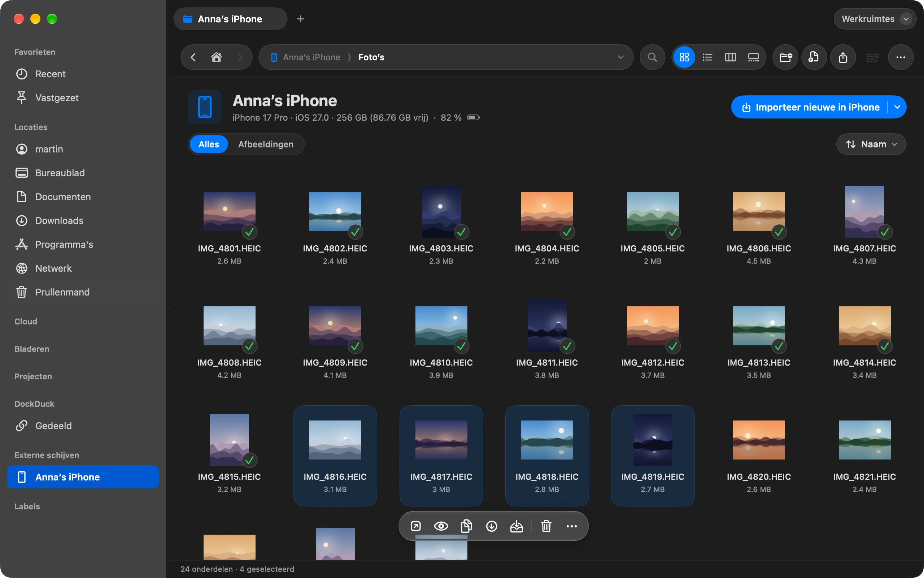Open toolbar more options ellipsis
The height and width of the screenshot is (578, 924).
901,57
